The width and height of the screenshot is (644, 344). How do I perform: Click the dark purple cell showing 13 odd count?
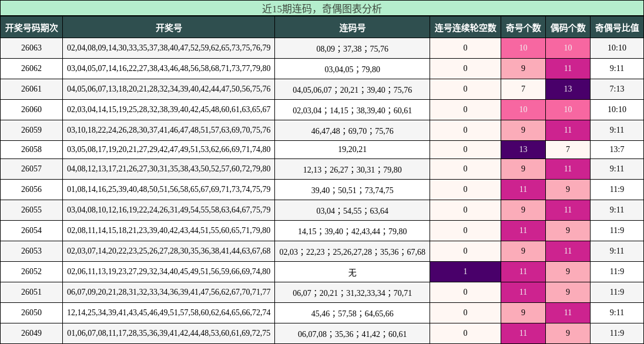pyautogui.click(x=523, y=150)
